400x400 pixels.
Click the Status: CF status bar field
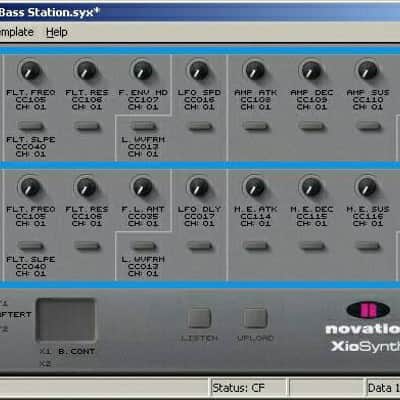pyautogui.click(x=249, y=388)
